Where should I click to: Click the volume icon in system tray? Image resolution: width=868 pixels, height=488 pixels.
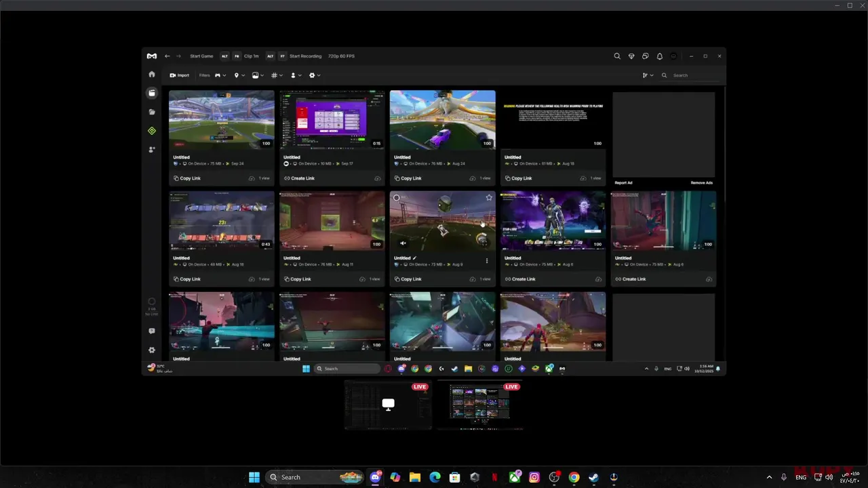click(829, 477)
